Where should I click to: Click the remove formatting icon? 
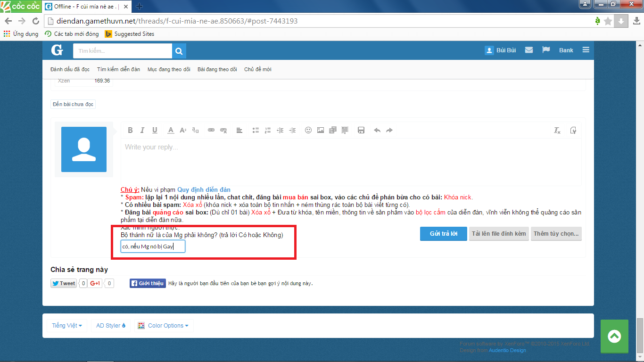557,131
